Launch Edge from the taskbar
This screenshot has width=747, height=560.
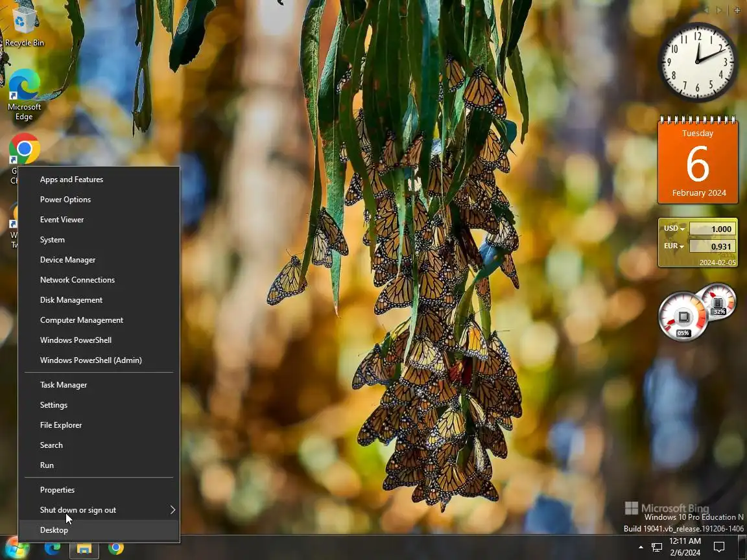[53, 548]
